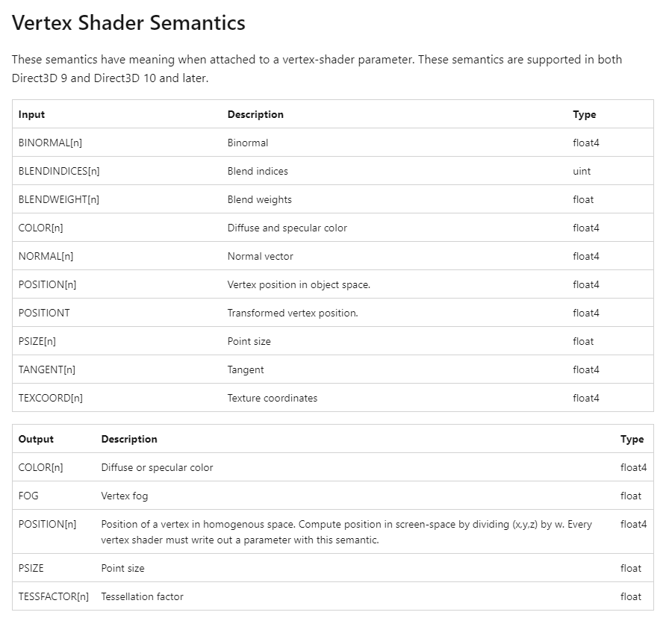Click the BLENDWEIGHT[n] semantic name
672x618 pixels.
[58, 199]
